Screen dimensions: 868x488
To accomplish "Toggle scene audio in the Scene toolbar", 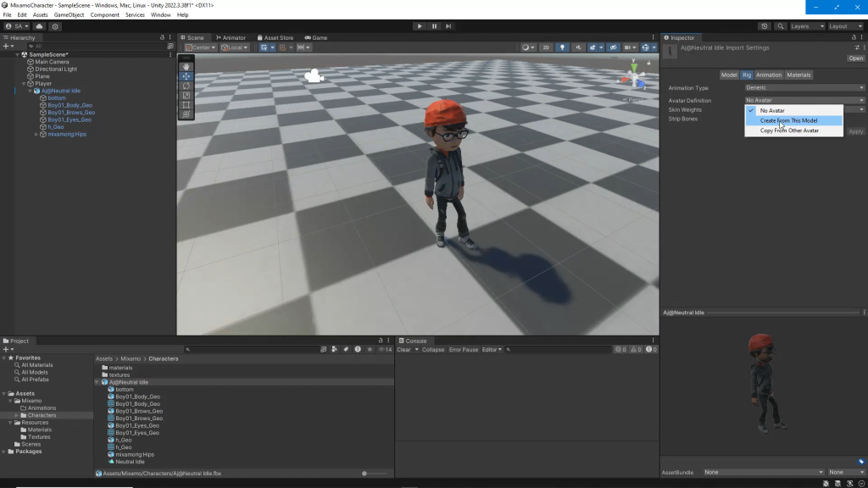I will pyautogui.click(x=579, y=47).
